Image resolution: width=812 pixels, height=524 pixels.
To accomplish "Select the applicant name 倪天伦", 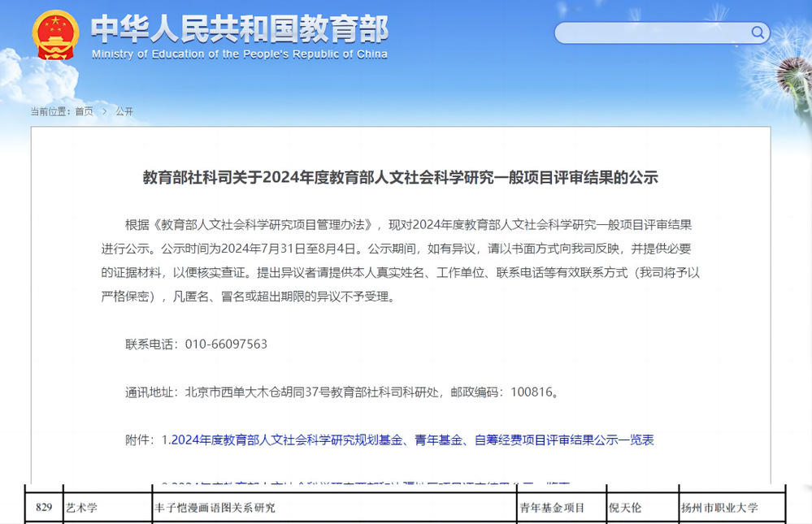I will click(625, 508).
